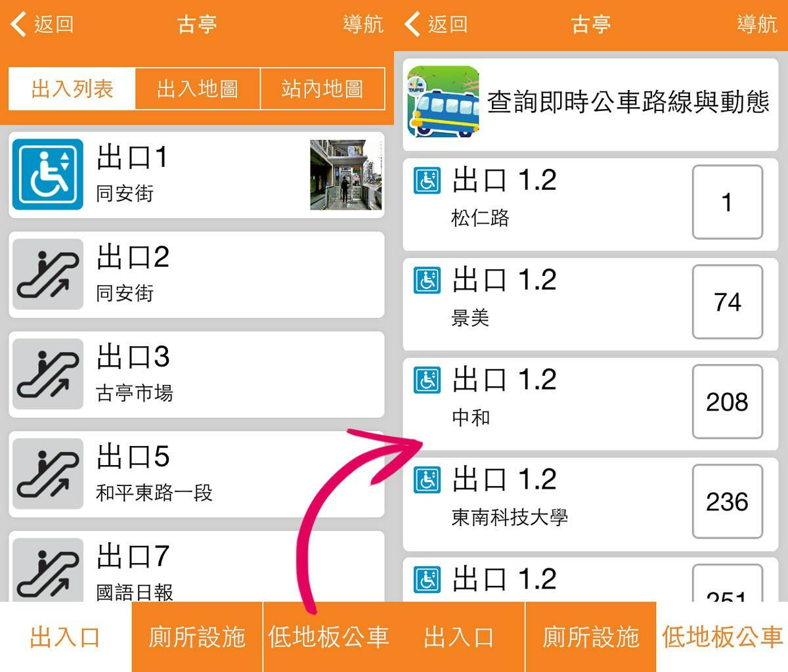This screenshot has height=672, width=788.
Task: Open 導航 on the left screen header
Action: click(x=363, y=24)
